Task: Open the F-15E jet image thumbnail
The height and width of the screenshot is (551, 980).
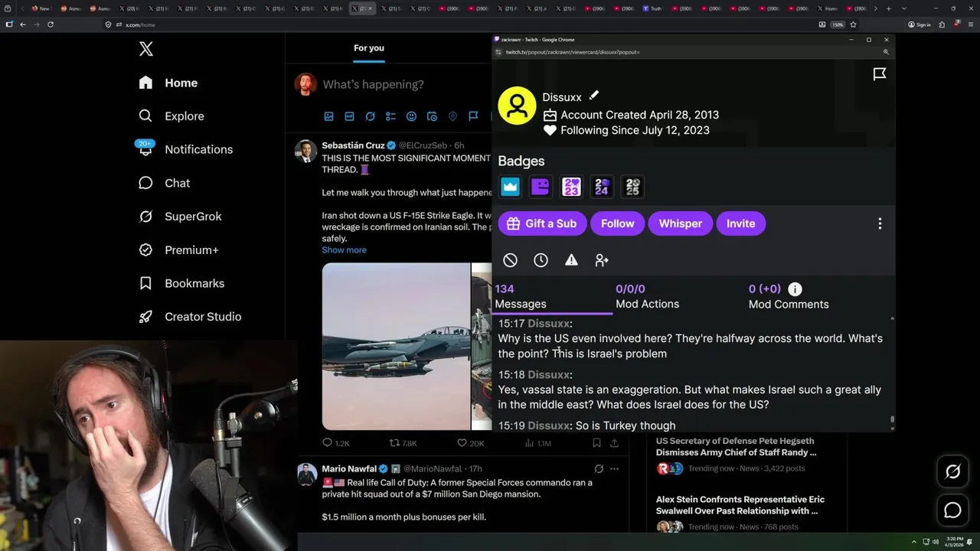Action: coord(396,347)
